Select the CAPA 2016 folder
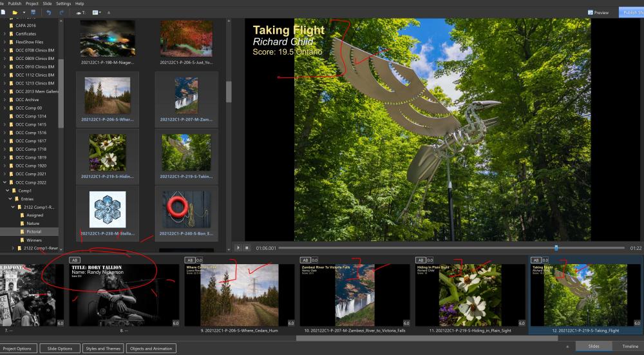 click(26, 26)
